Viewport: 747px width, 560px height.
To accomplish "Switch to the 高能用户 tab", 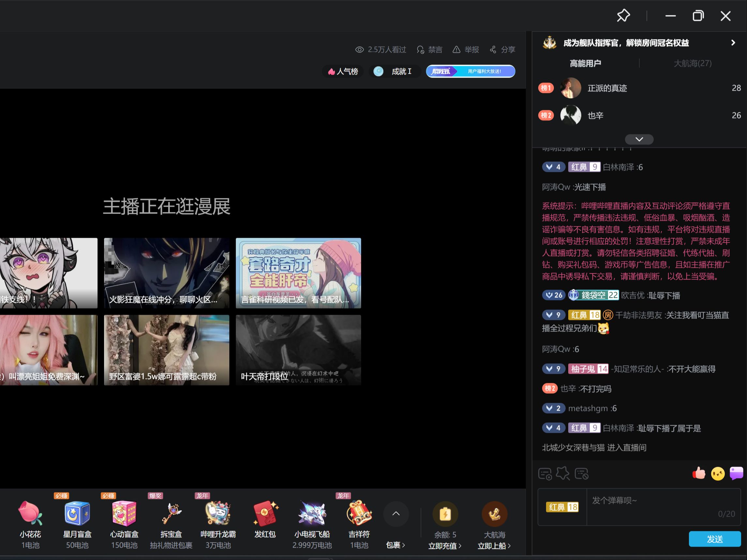I will coord(585,63).
